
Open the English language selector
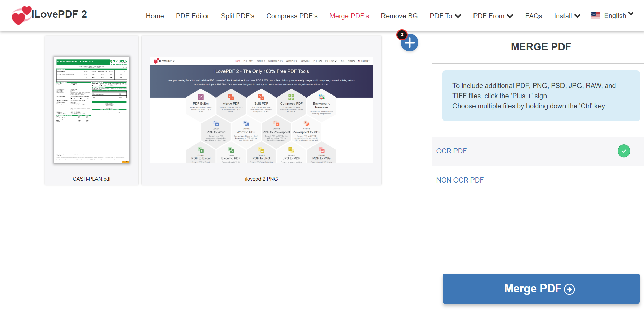(619, 16)
